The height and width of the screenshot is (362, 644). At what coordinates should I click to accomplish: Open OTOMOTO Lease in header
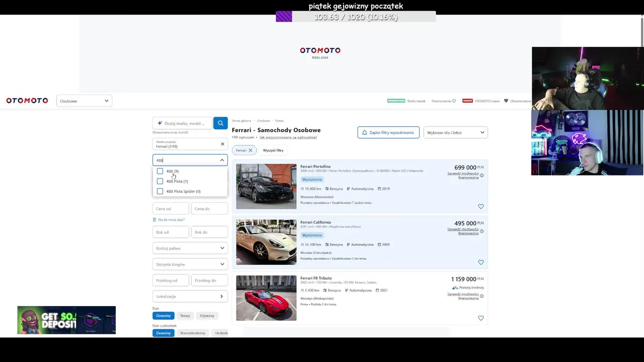pos(487,101)
